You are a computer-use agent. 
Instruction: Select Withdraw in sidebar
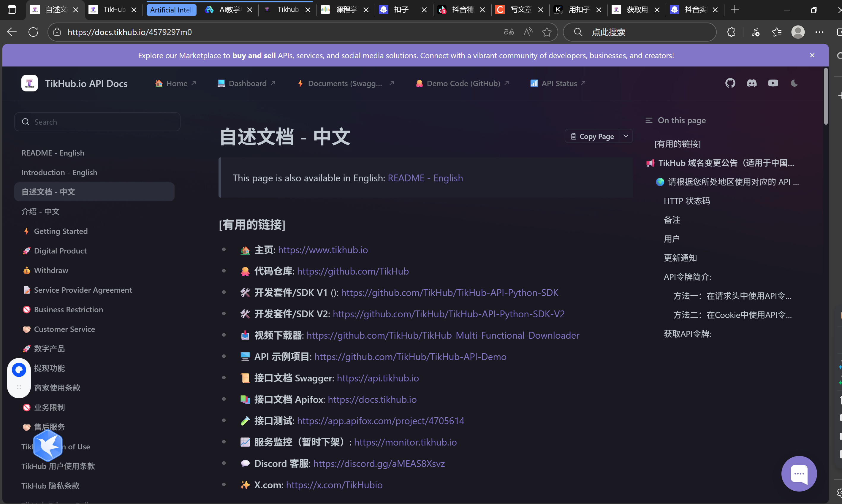coord(94,270)
